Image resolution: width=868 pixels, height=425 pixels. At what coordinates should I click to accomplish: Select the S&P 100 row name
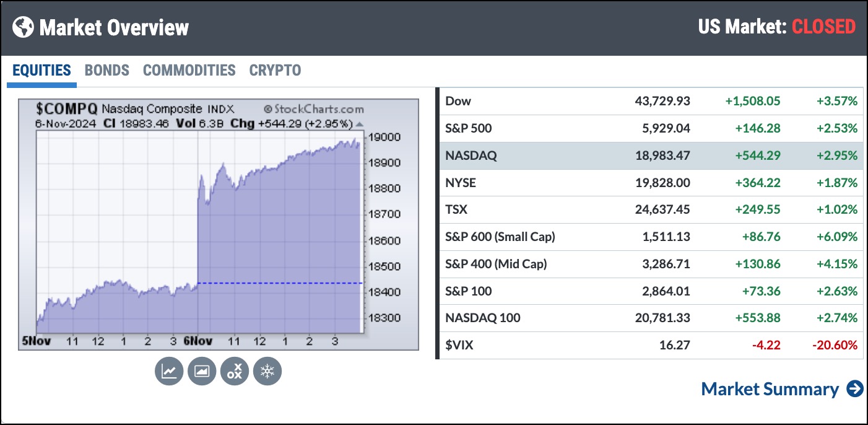point(469,291)
